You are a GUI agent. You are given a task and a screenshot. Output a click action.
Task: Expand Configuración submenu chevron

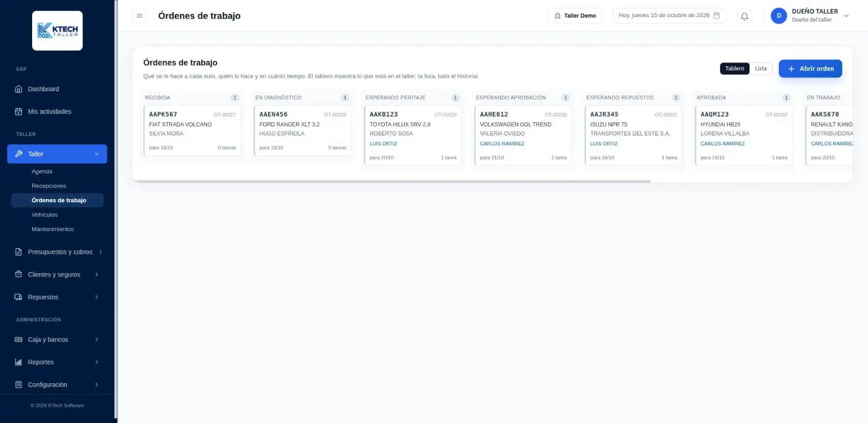coord(97,385)
